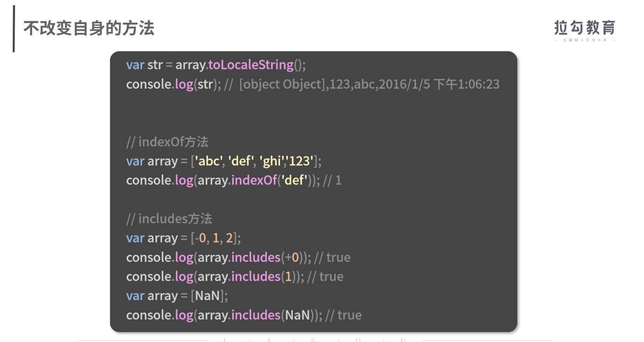The image size is (644, 342).
Task: Select the line 'var array = [NaN];'
Action: click(x=177, y=296)
